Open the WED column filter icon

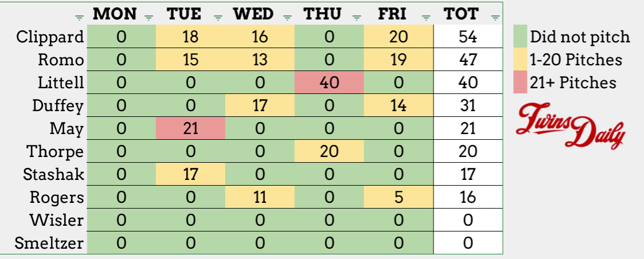tap(288, 18)
